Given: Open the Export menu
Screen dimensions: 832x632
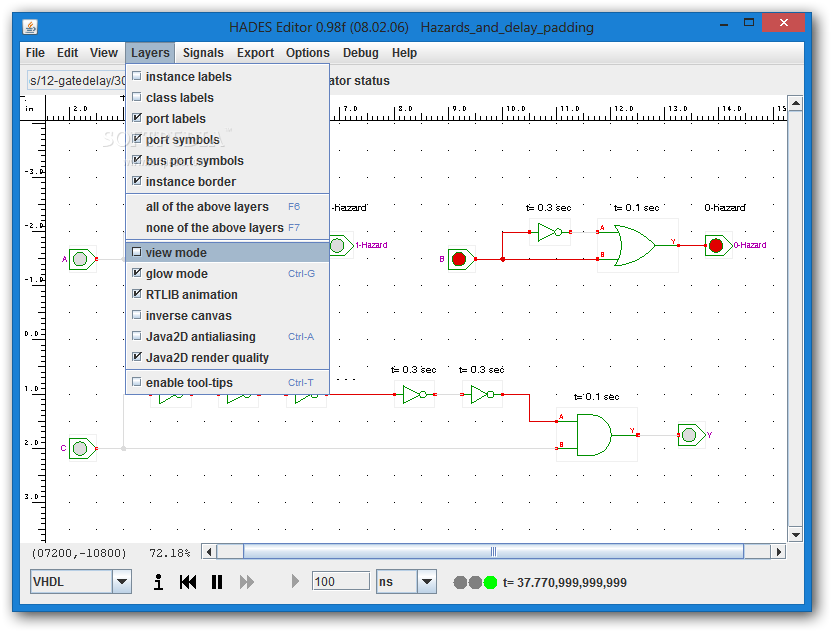Looking at the screenshot, I should pos(255,53).
